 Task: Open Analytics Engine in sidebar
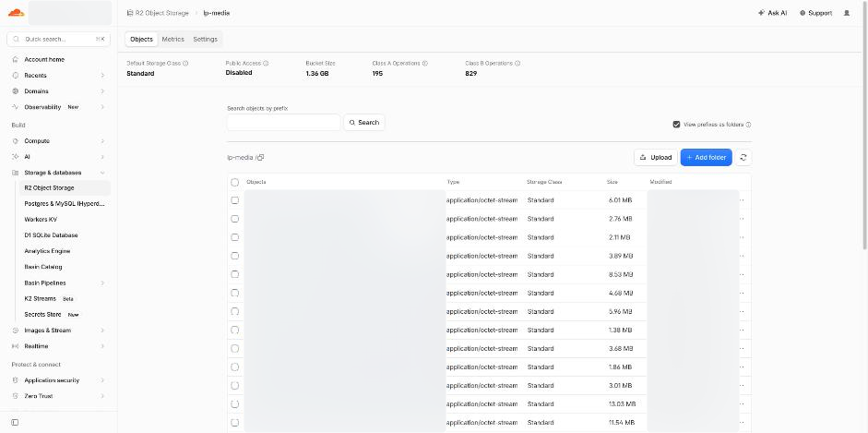pyautogui.click(x=47, y=251)
